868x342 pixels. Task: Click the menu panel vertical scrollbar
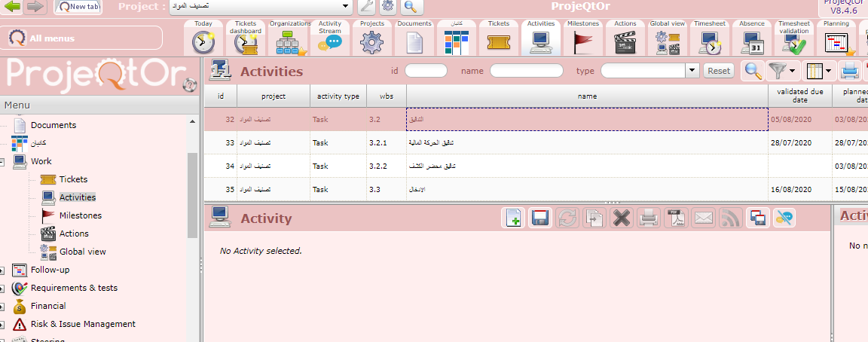click(x=193, y=196)
